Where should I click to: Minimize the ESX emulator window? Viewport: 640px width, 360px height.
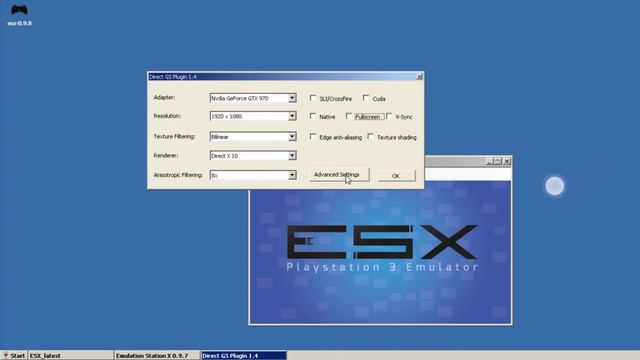[x=489, y=162]
